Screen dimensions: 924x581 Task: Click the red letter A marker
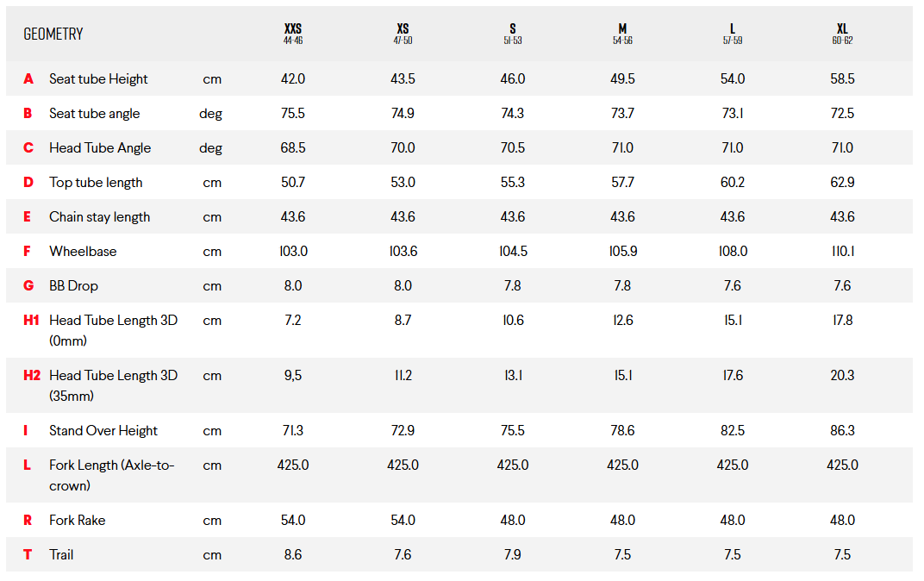coord(28,79)
